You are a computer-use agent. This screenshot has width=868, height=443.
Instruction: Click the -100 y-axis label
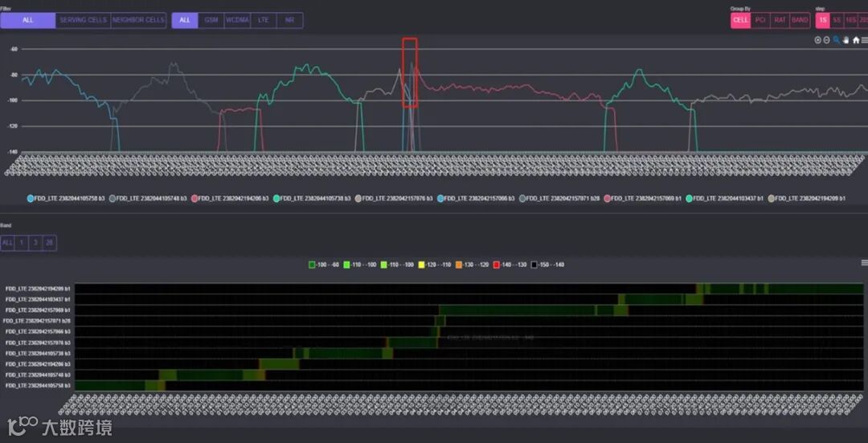coord(14,100)
